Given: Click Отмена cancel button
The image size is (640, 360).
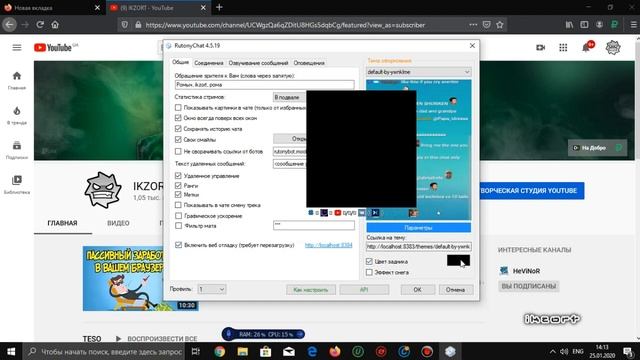Looking at the screenshot, I should pos(456,289).
